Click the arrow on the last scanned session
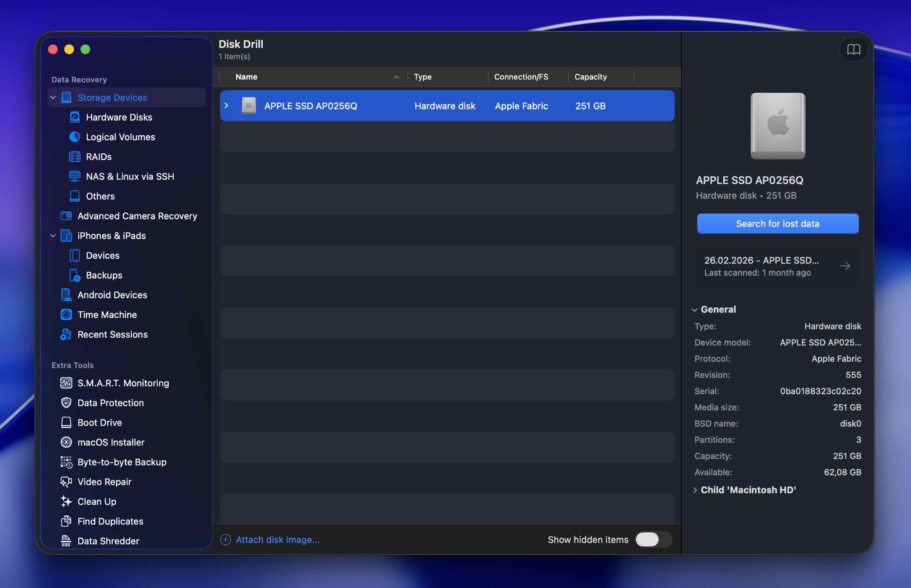 [x=845, y=266]
